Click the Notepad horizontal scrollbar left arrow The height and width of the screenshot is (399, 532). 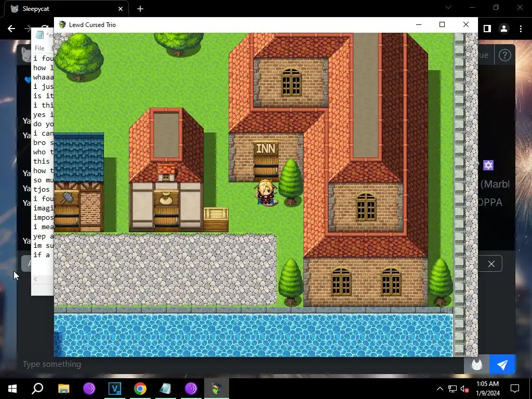pyautogui.click(x=35, y=279)
